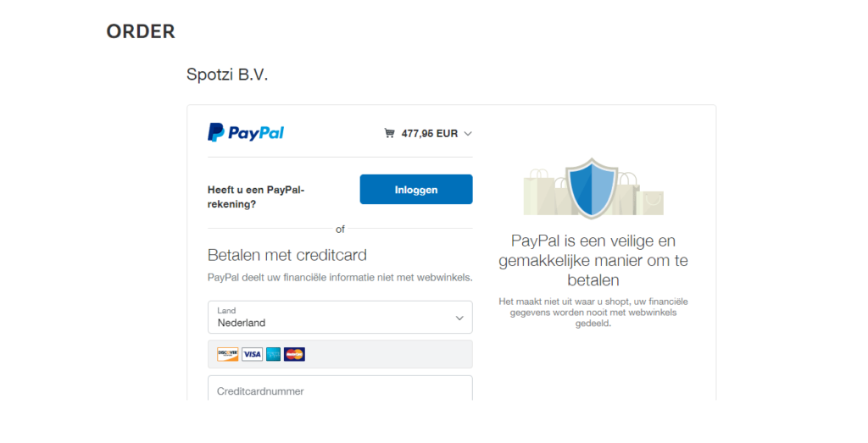Click the 'PayPal is een veilige' heading
868x443 pixels.
point(593,261)
